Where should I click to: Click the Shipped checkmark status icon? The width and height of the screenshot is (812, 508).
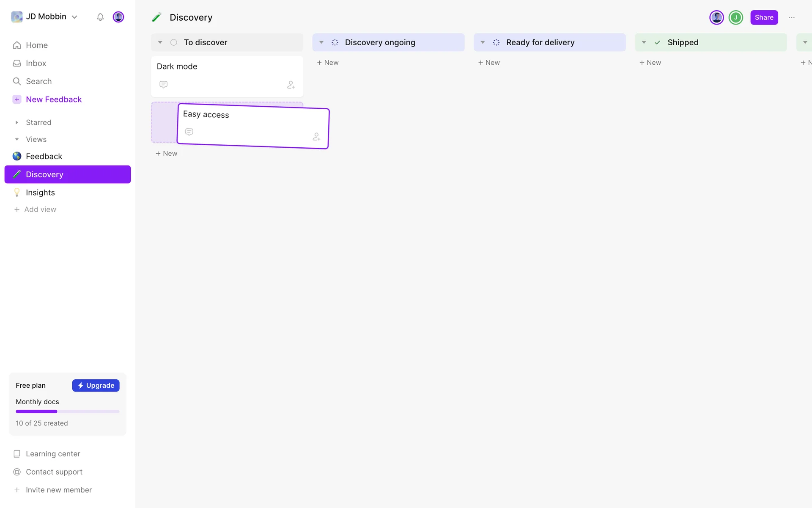[x=658, y=42]
